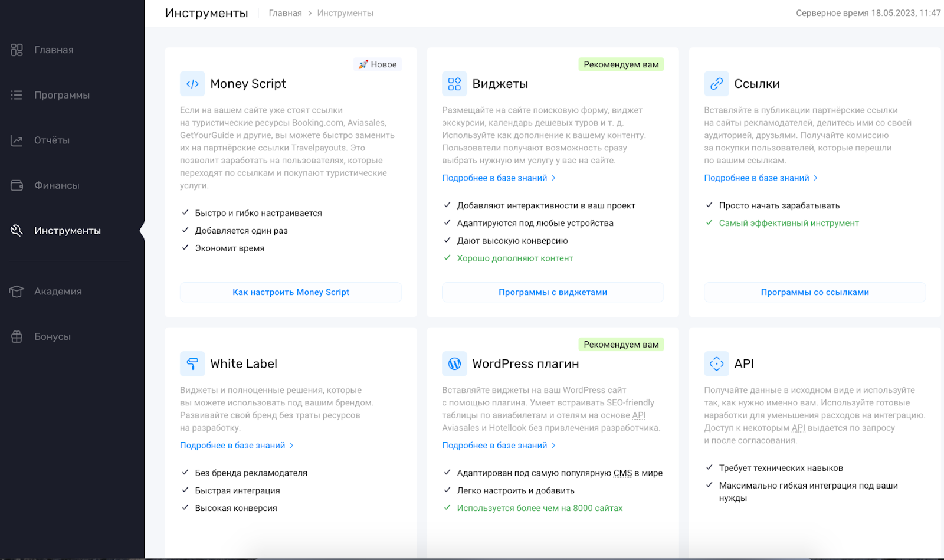Click the White Label paint roller icon

click(192, 363)
